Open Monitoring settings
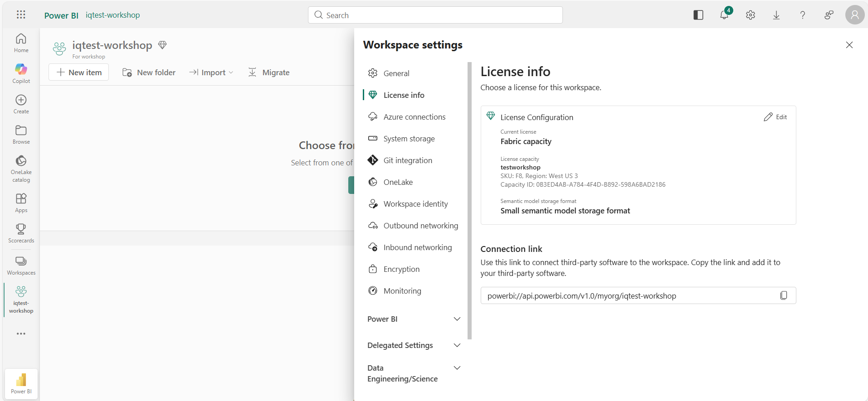The height and width of the screenshot is (401, 868). pyautogui.click(x=414, y=291)
